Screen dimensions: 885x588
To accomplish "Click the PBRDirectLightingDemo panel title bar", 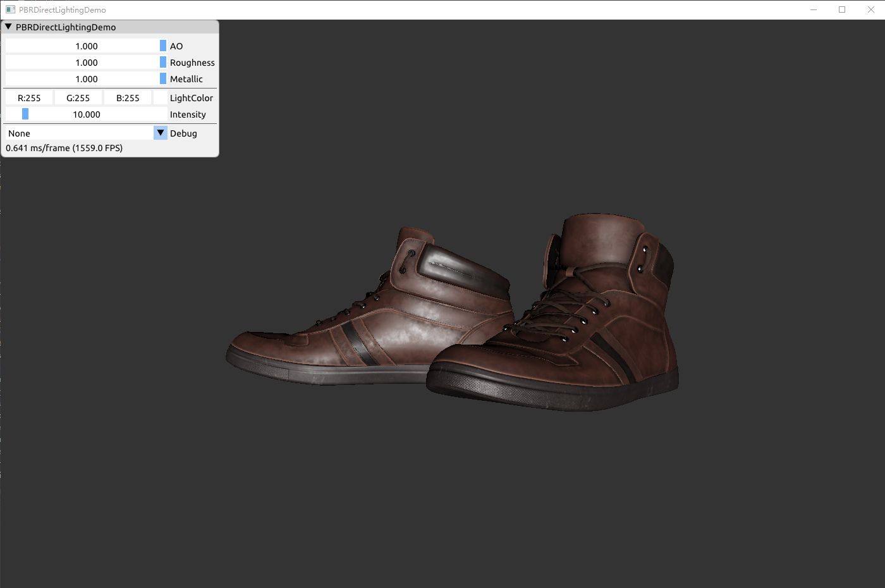I will coord(110,27).
